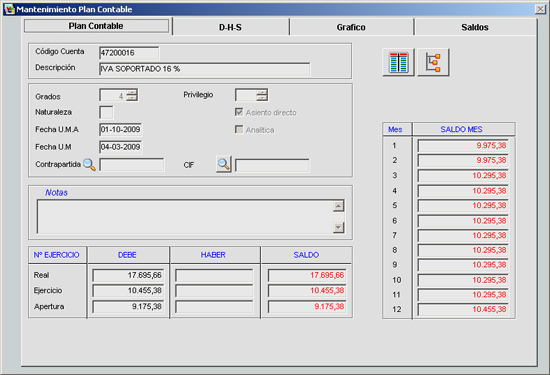Click the Descripción field IVA SOPORTADO
The image size is (550, 375).
204,69
